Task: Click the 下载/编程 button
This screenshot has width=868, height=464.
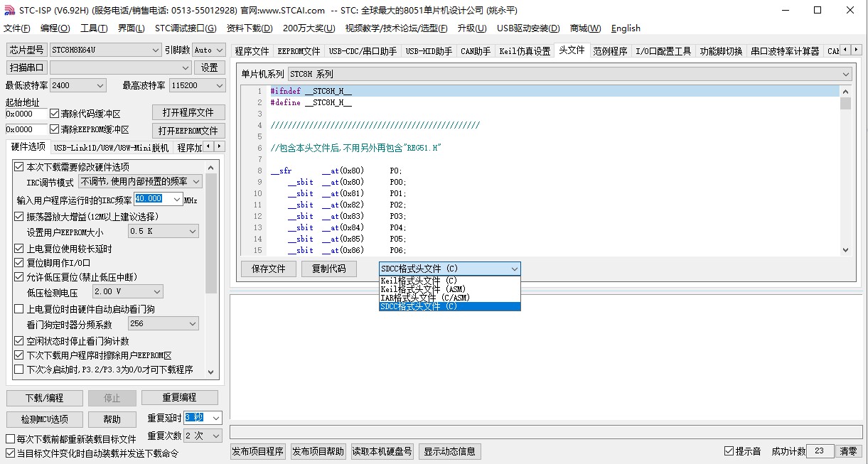Action: (x=45, y=398)
